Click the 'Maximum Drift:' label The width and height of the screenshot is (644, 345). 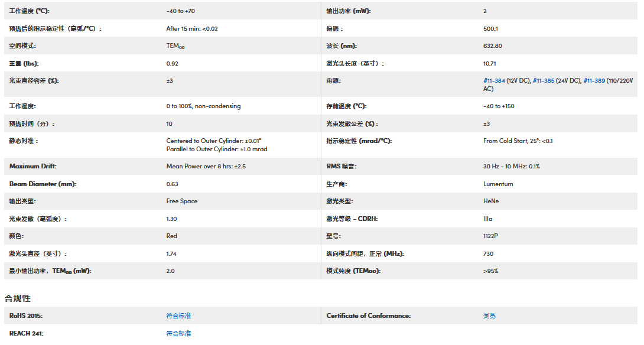coord(33,167)
